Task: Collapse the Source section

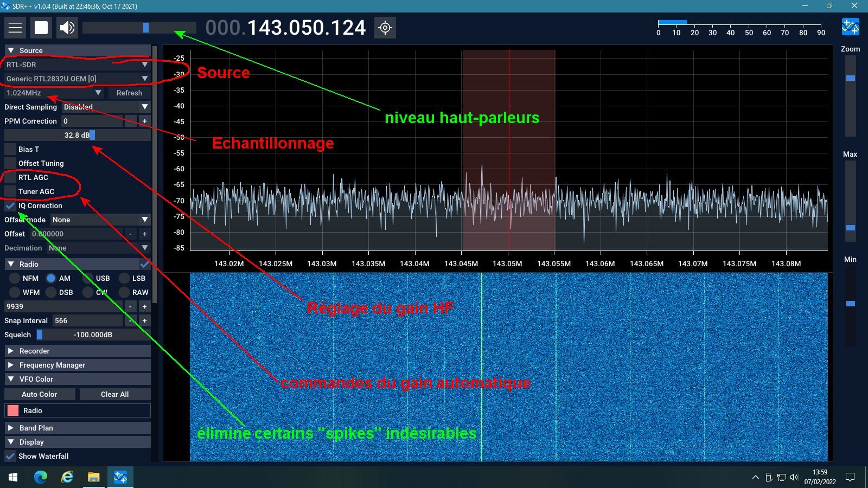Action: tap(77, 50)
